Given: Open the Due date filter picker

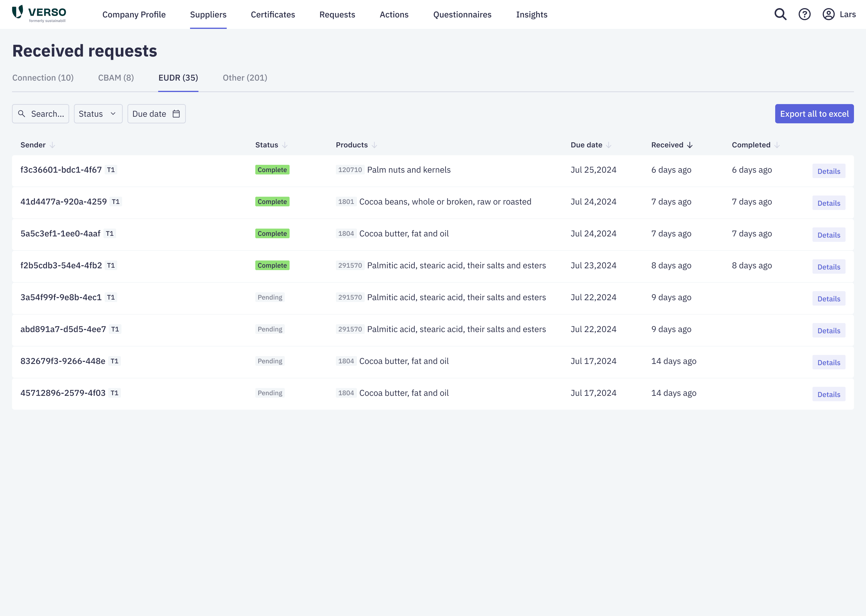Looking at the screenshot, I should [157, 114].
